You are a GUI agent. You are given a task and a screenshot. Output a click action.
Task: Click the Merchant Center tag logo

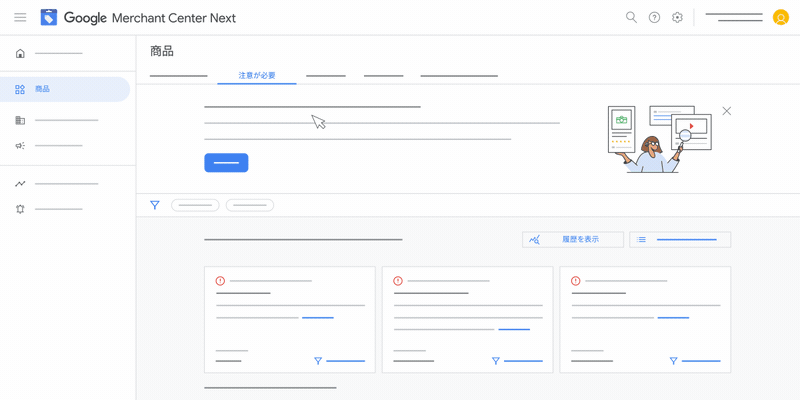pyautogui.click(x=49, y=18)
